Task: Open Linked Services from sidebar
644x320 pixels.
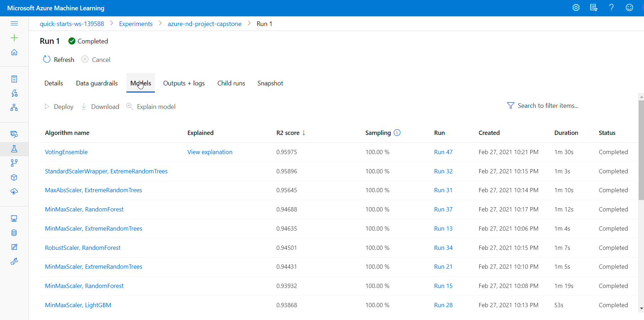Action: coord(14,261)
